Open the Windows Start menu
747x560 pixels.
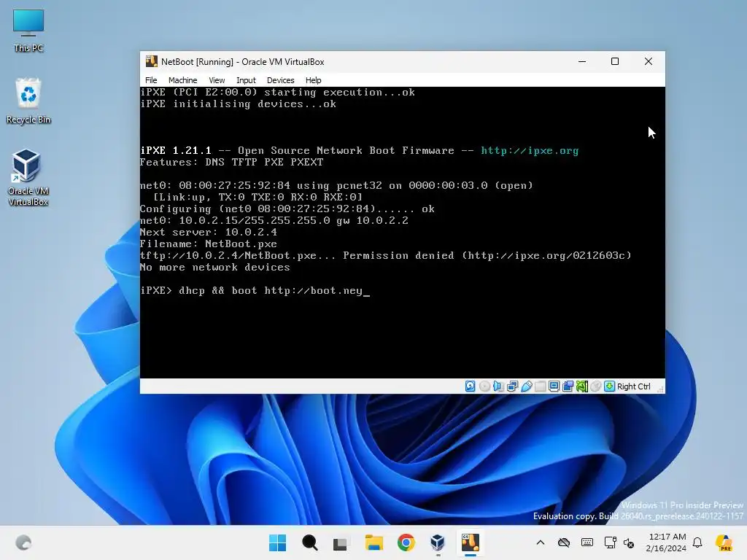pyautogui.click(x=278, y=542)
